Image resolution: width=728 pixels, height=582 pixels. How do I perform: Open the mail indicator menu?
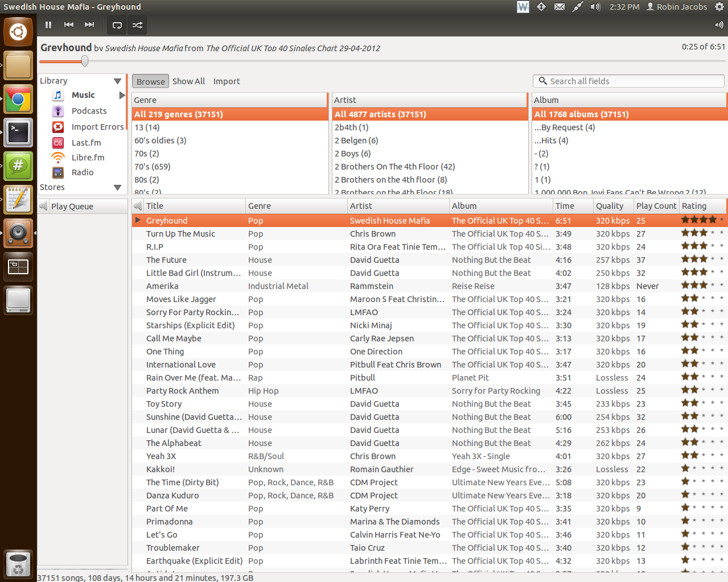pyautogui.click(x=560, y=7)
